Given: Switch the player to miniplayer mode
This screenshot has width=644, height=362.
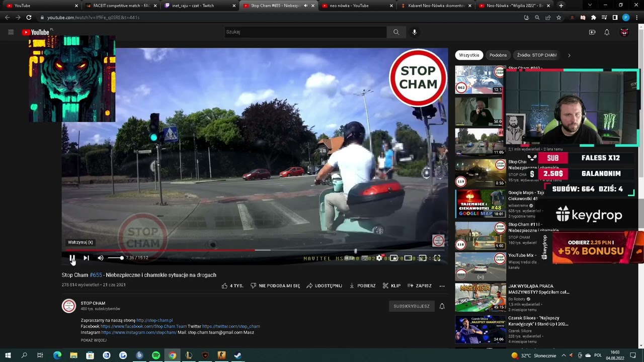Looking at the screenshot, I should pyautogui.click(x=394, y=258).
